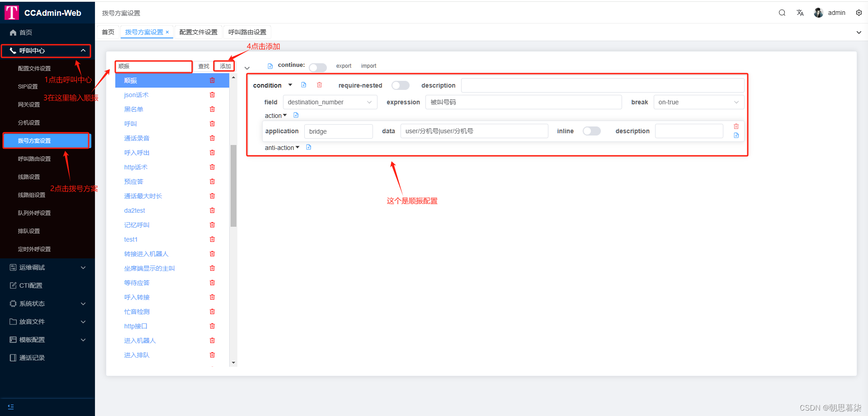
Task: Open the settings gear icon in header
Action: point(859,13)
